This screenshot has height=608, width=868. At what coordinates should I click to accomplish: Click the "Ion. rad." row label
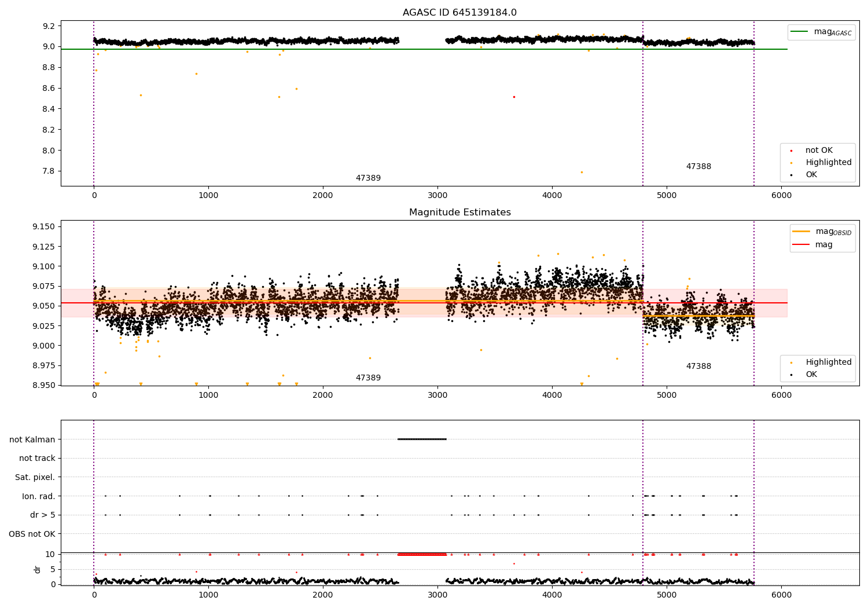[x=39, y=496]
